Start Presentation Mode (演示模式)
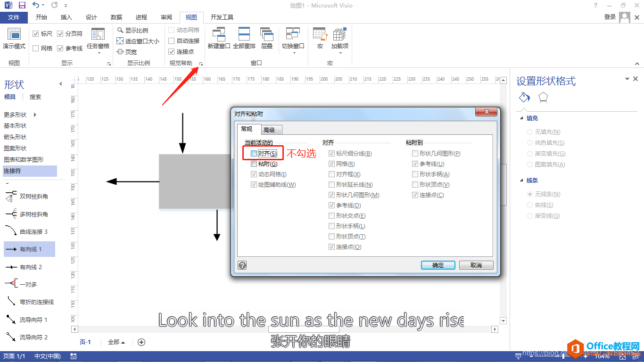644x362 pixels. (x=14, y=38)
